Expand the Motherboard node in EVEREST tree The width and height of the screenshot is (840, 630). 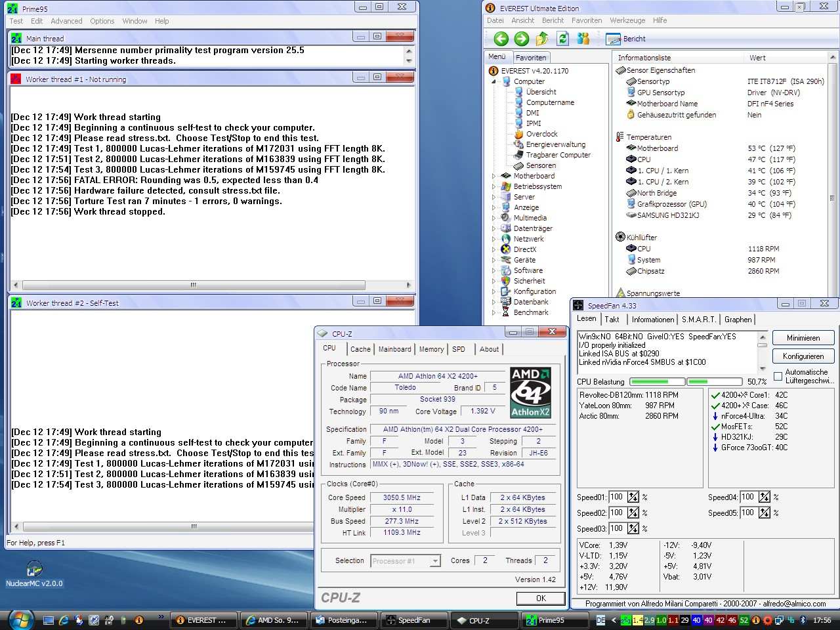pyautogui.click(x=493, y=176)
